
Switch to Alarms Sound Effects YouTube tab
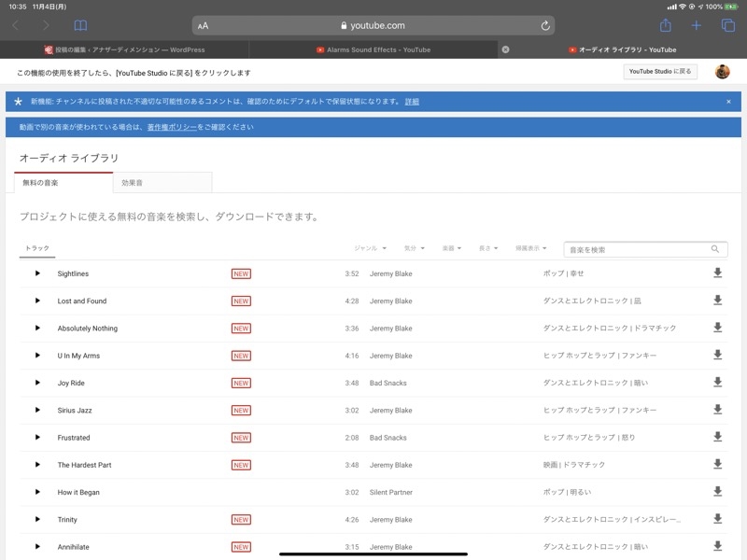pyautogui.click(x=373, y=49)
